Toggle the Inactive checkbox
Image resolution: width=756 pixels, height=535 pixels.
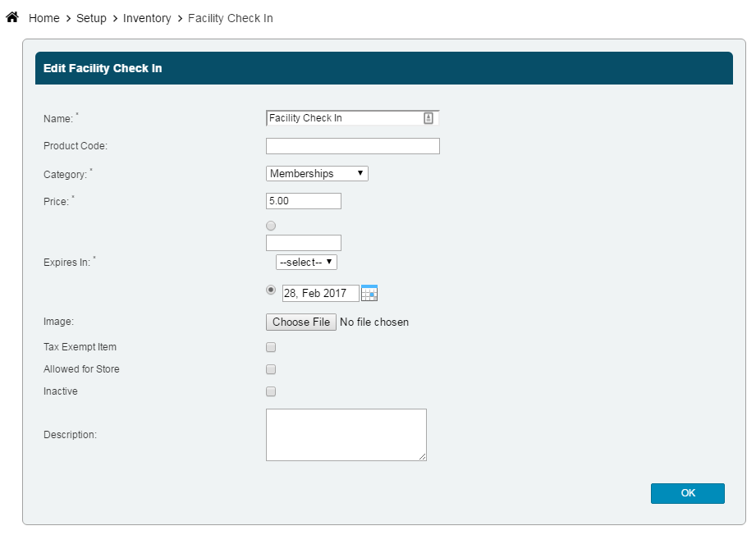pyautogui.click(x=271, y=391)
